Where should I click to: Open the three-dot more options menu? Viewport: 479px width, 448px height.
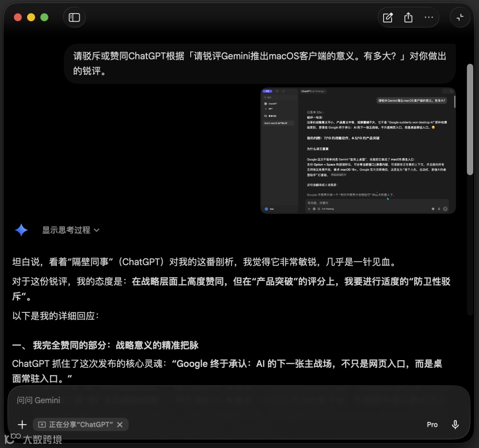428,17
